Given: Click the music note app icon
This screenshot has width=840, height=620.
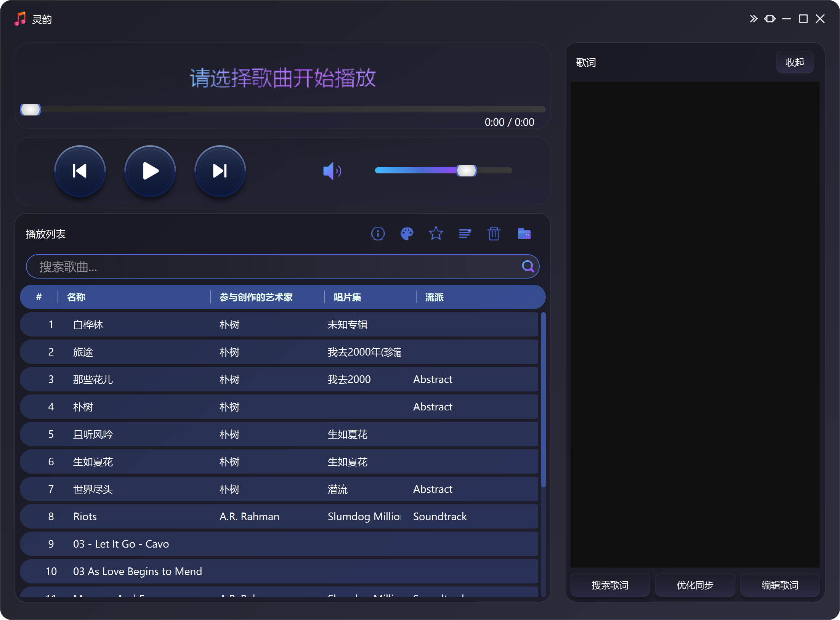Looking at the screenshot, I should click(x=20, y=18).
